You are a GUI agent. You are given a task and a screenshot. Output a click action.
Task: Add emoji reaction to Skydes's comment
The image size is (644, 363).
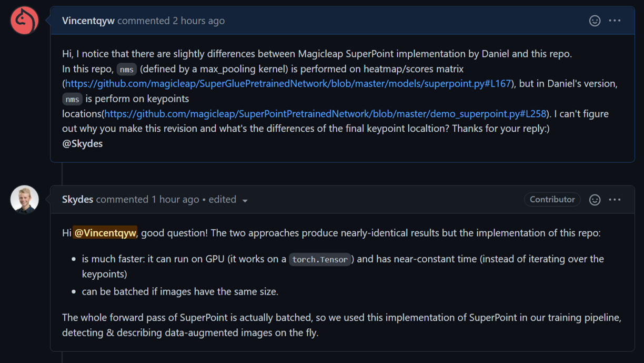point(595,200)
